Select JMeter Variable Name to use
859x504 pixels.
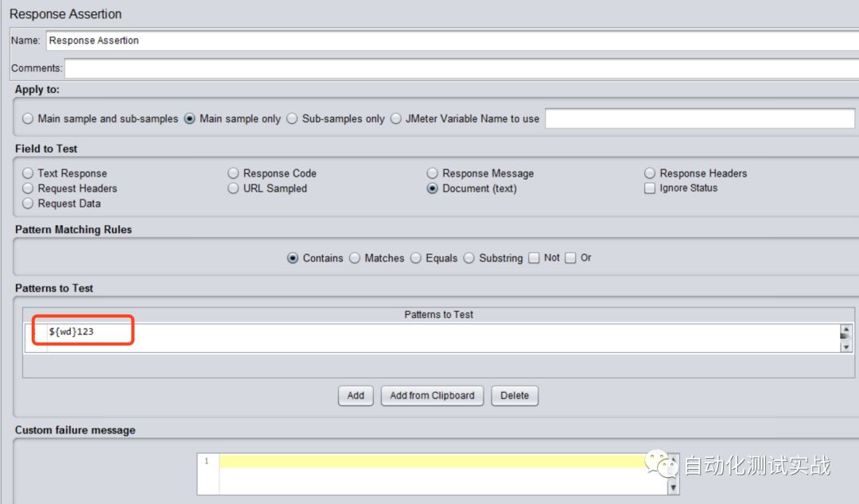click(396, 119)
